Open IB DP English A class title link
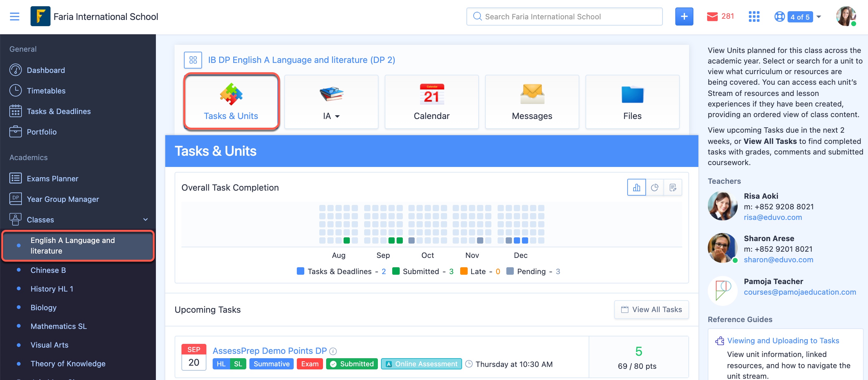This screenshot has height=380, width=868. (301, 60)
